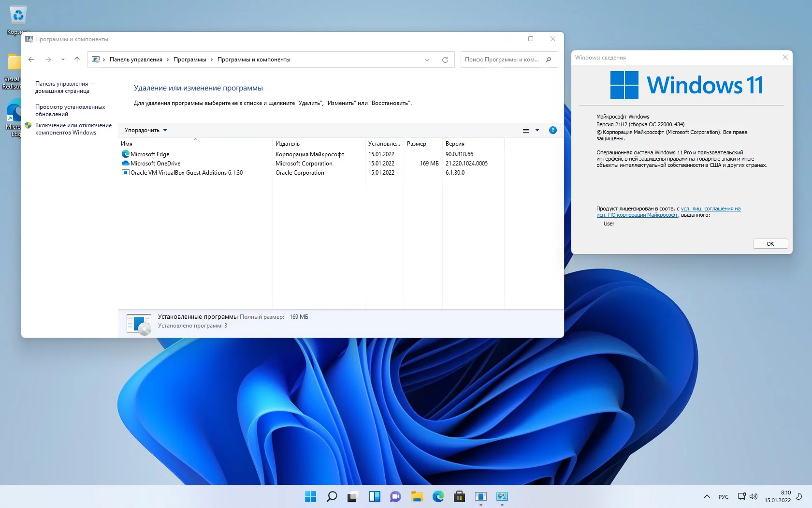Screen dimensions: 812x508
Task: Launch Microsoft Store from the taskbar
Action: [459, 496]
